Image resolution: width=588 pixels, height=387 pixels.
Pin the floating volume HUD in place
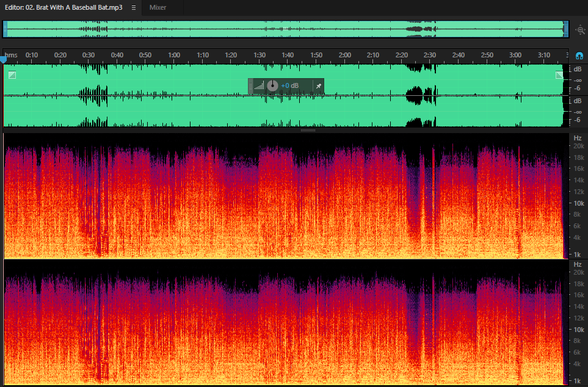click(x=318, y=86)
